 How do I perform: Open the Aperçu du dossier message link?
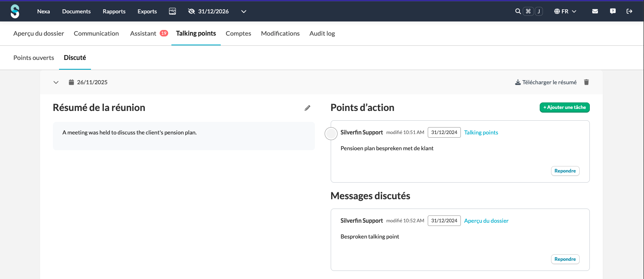[486, 221]
